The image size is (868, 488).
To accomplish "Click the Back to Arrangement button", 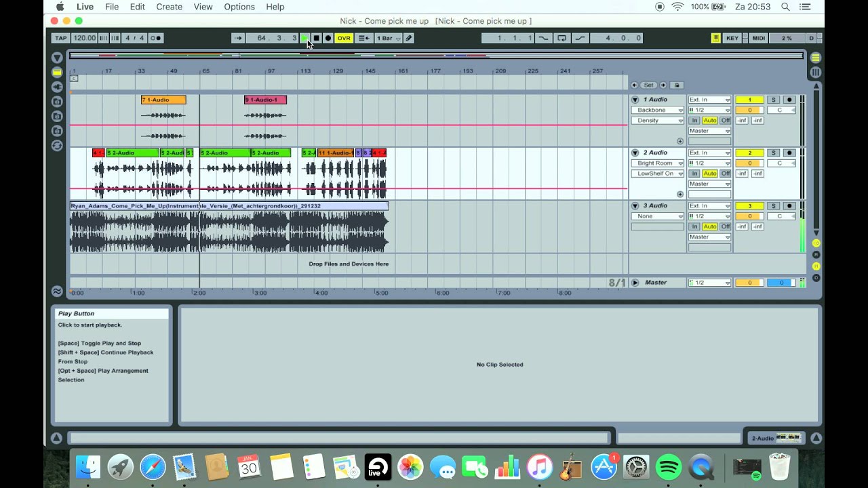I will [x=363, y=38].
